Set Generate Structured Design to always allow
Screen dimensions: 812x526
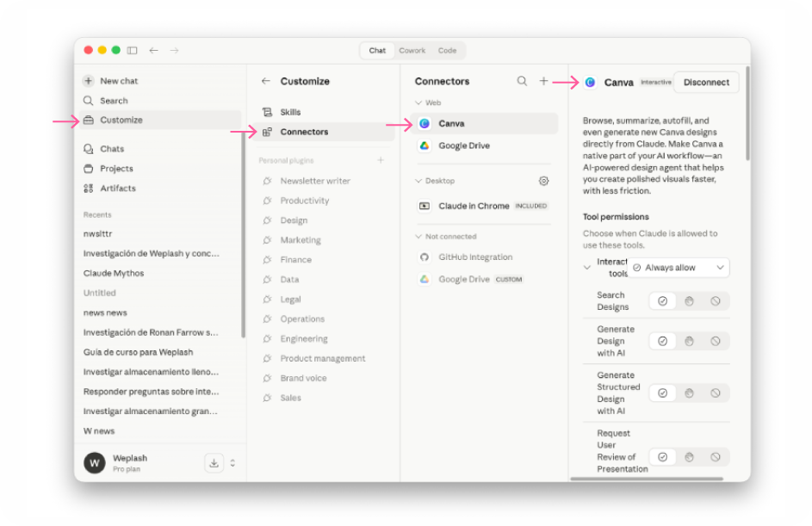pyautogui.click(x=662, y=393)
